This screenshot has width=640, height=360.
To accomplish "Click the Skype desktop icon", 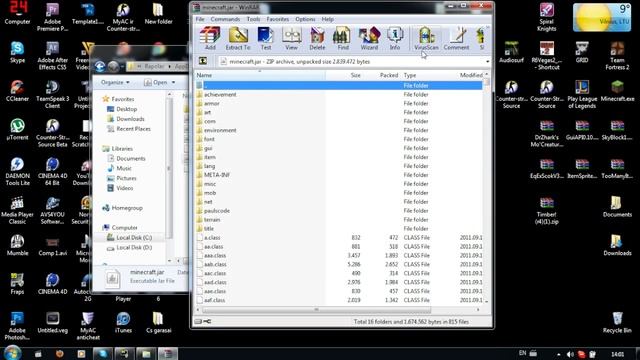I will click(17, 52).
